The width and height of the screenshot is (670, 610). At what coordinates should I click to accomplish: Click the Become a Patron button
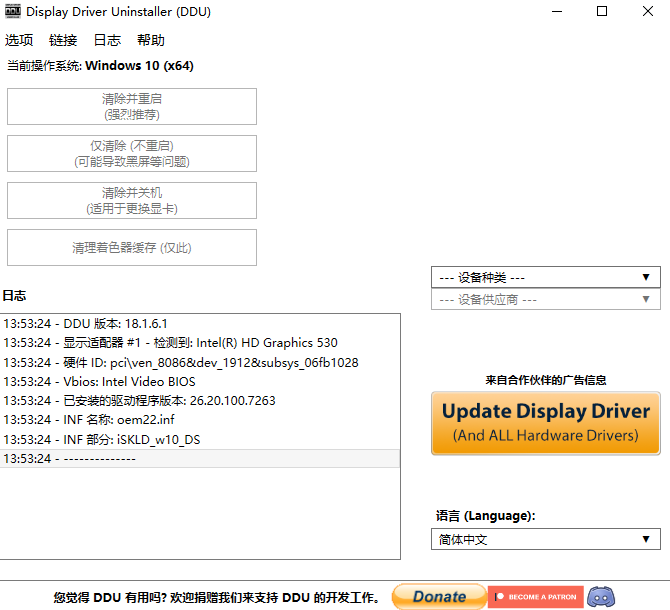pyautogui.click(x=535, y=597)
